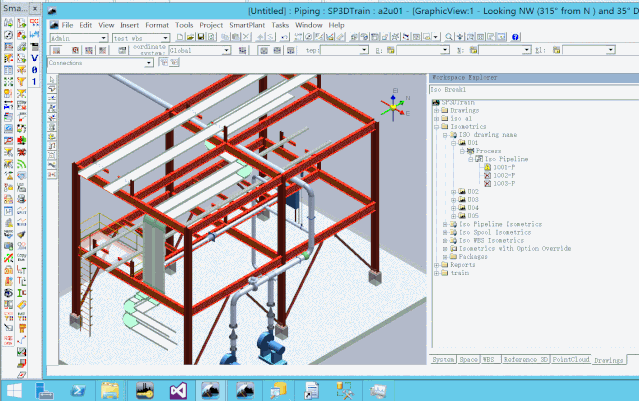639x401 pixels.
Task: Open PowerShell from the taskbar
Action: [x=77, y=391]
